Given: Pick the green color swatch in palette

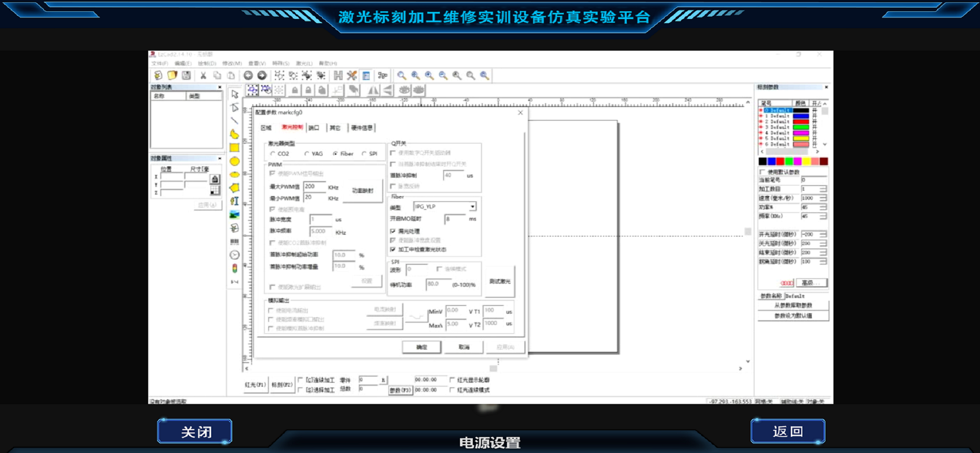Looking at the screenshot, I should tap(789, 162).
